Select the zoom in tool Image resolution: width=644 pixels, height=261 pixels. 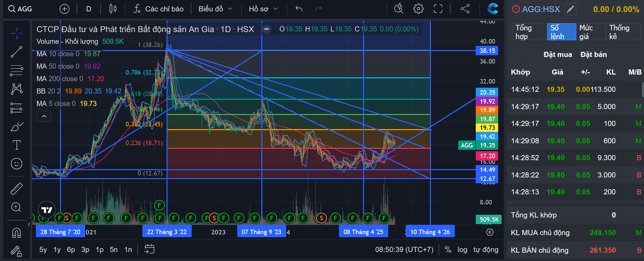click(x=17, y=207)
